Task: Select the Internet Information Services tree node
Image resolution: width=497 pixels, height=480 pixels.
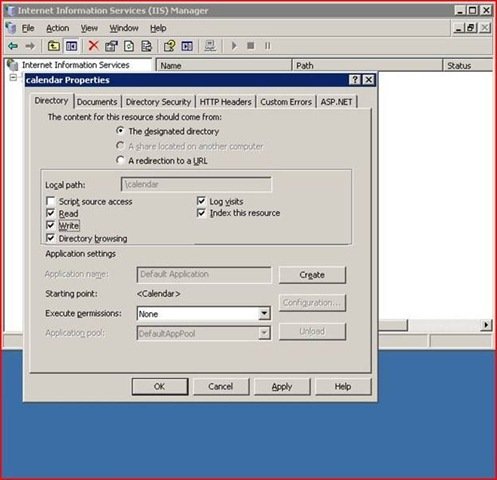Action: [x=75, y=65]
